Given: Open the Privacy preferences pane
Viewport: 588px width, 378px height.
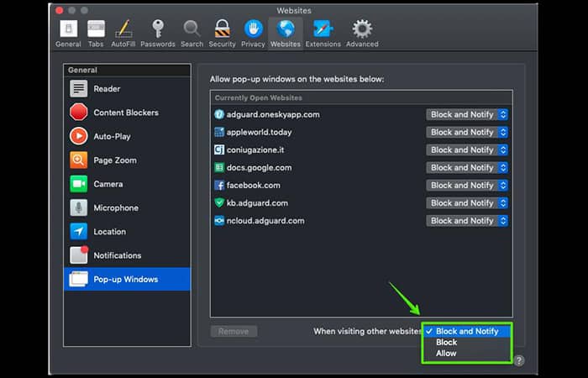Looking at the screenshot, I should [253, 34].
